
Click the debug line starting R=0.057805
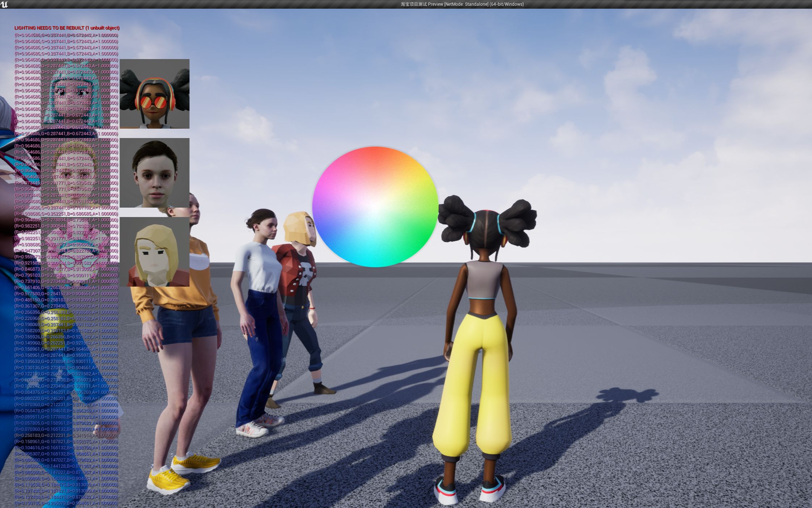pyautogui.click(x=66, y=423)
